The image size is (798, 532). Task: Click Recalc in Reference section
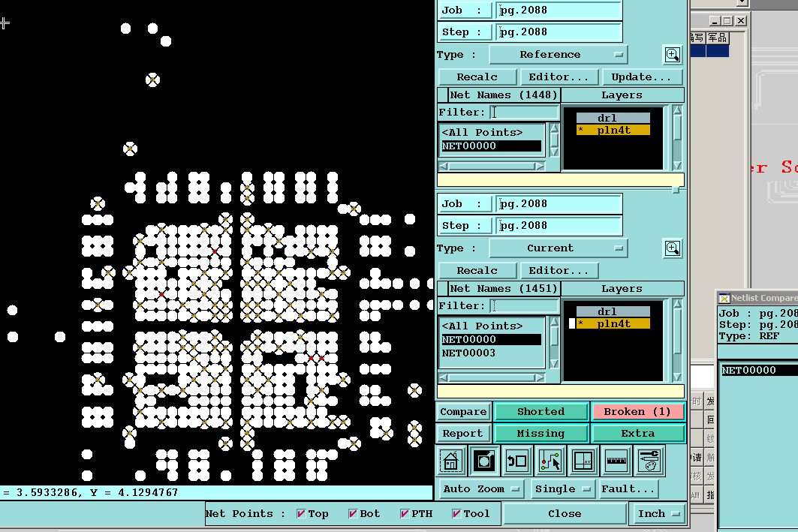pyautogui.click(x=477, y=77)
